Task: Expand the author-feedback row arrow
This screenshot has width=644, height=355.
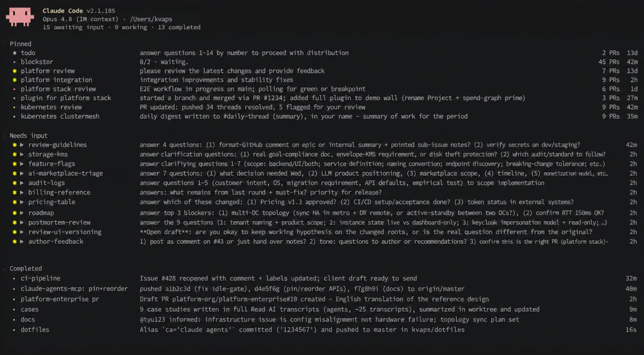Action: tap(22, 242)
